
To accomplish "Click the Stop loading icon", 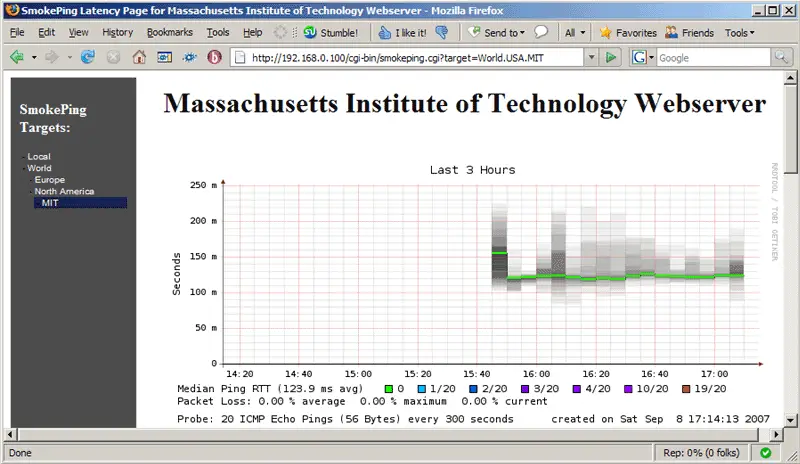I will coord(113,57).
